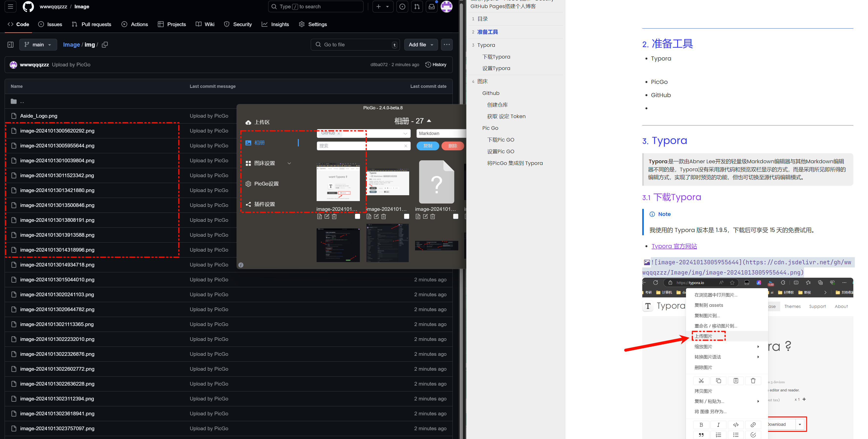Open commit History link
The width and height of the screenshot is (868, 439).
(436, 65)
